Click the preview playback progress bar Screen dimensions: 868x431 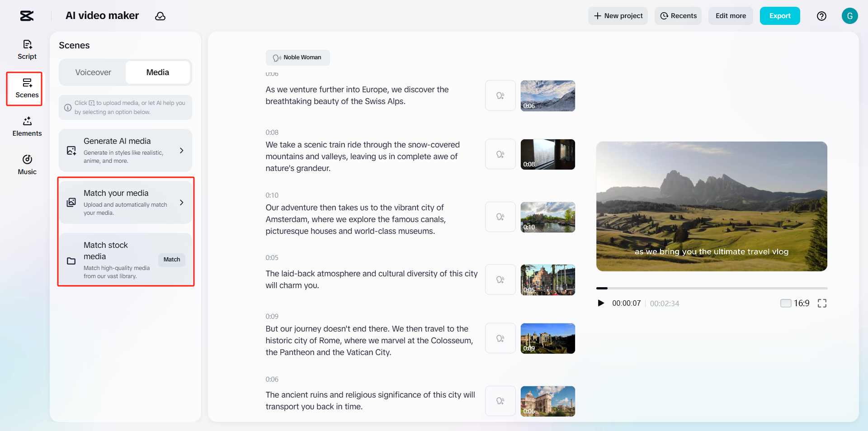tap(712, 288)
